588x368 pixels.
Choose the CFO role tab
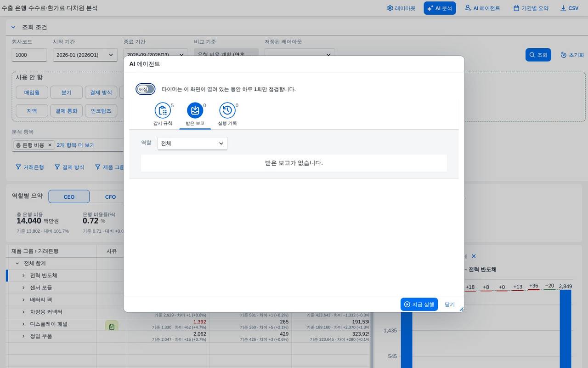pyautogui.click(x=110, y=197)
